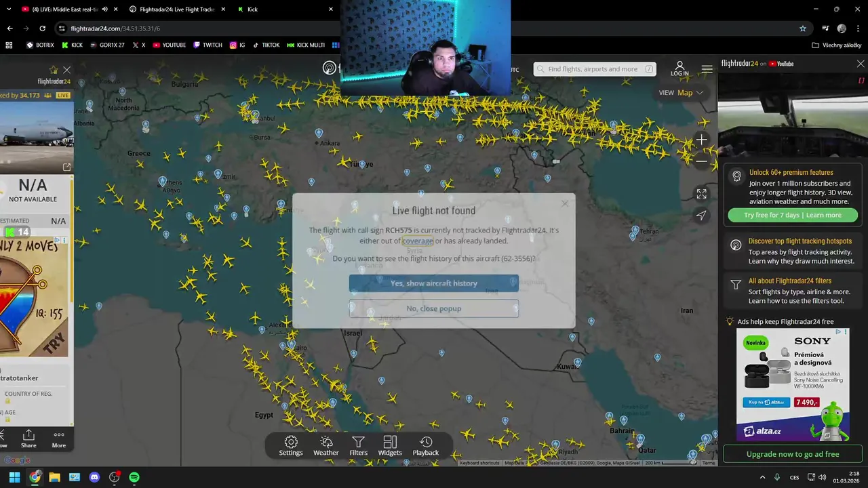Open the Filters funnel tool
The image size is (868, 488).
pyautogui.click(x=358, y=445)
